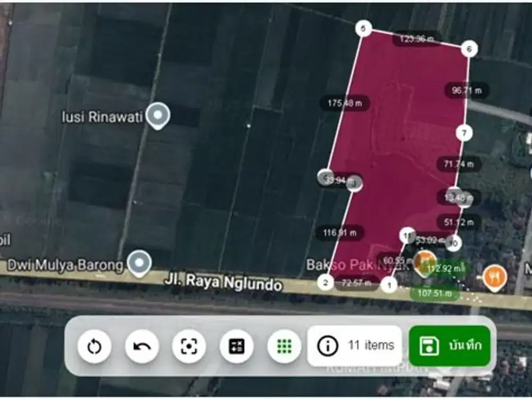
Task: Undo the last point with the back arrow
Action: pyautogui.click(x=142, y=346)
